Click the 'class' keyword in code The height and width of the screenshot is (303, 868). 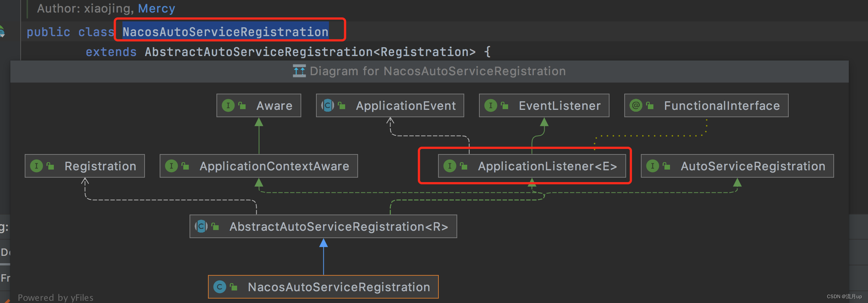click(96, 32)
